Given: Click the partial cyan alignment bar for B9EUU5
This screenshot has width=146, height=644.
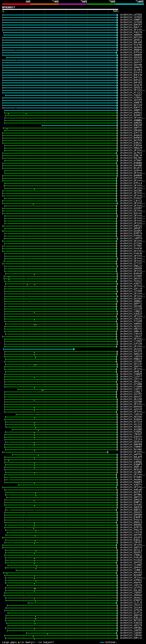Looking at the screenshot, I should click(x=80, y=125).
